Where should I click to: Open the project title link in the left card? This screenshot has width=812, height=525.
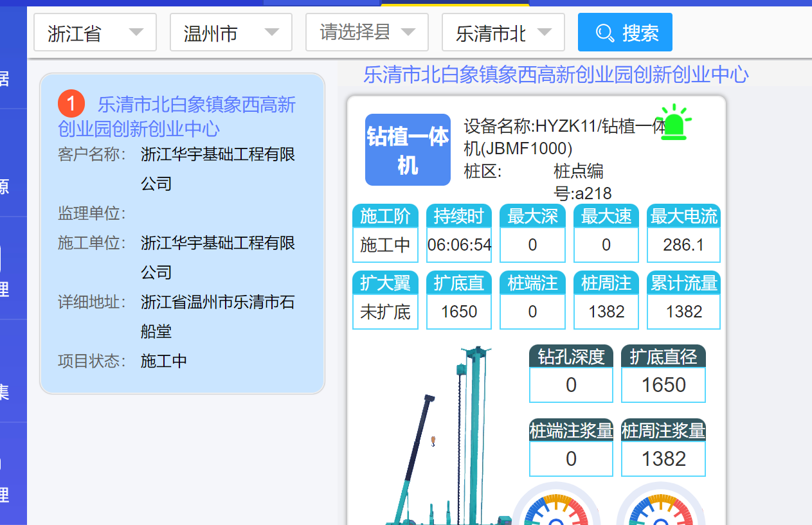[177, 116]
